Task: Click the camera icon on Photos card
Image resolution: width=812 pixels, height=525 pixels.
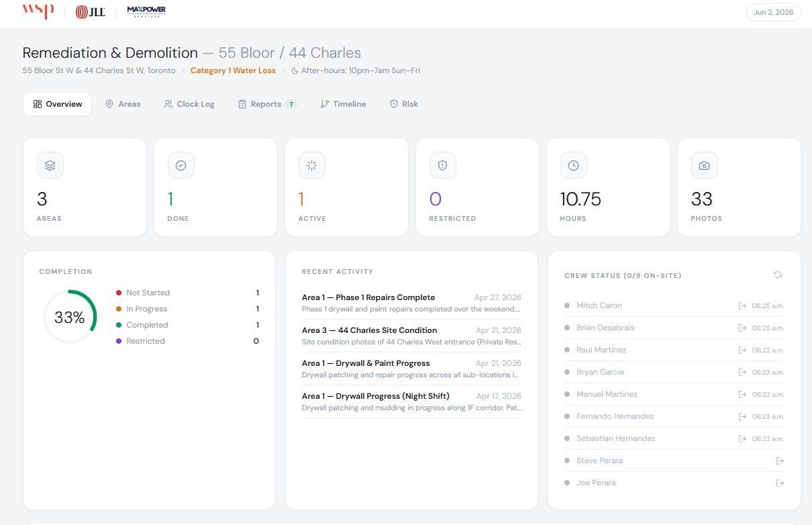Action: click(704, 165)
